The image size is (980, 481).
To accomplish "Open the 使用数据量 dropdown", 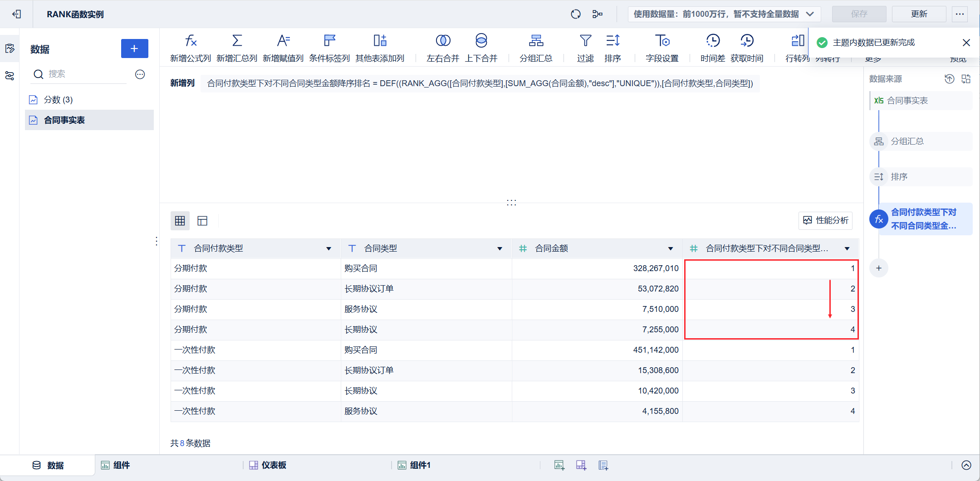I will pos(724,14).
